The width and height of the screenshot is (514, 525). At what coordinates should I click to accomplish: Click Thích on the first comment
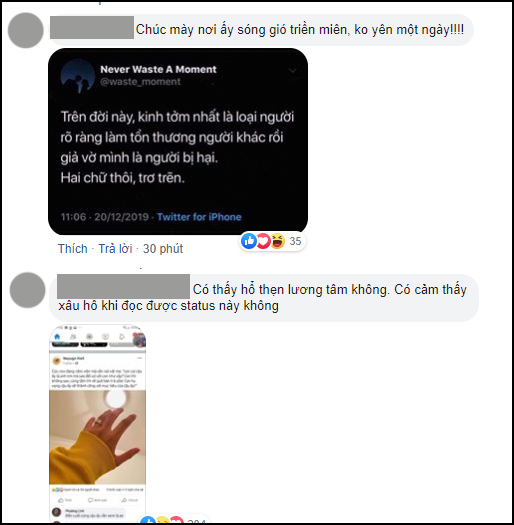pos(73,249)
